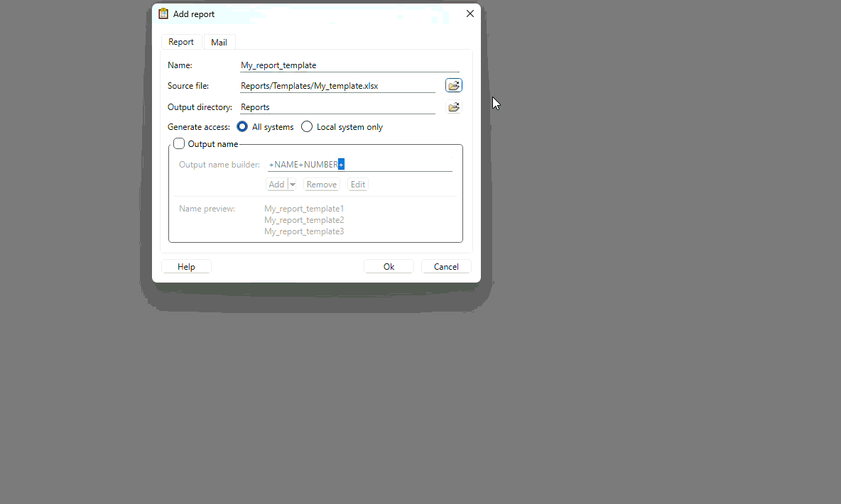Select the All systems radio button

242,126
